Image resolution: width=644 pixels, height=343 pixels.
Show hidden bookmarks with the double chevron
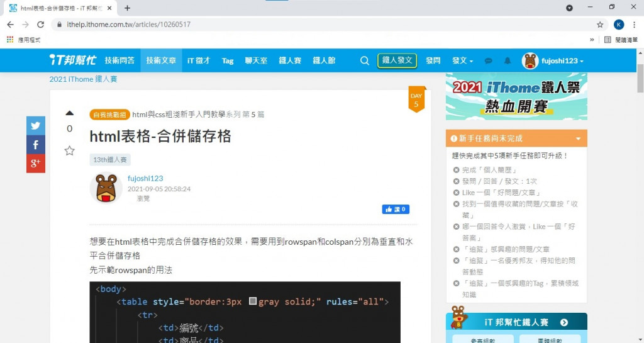click(592, 40)
